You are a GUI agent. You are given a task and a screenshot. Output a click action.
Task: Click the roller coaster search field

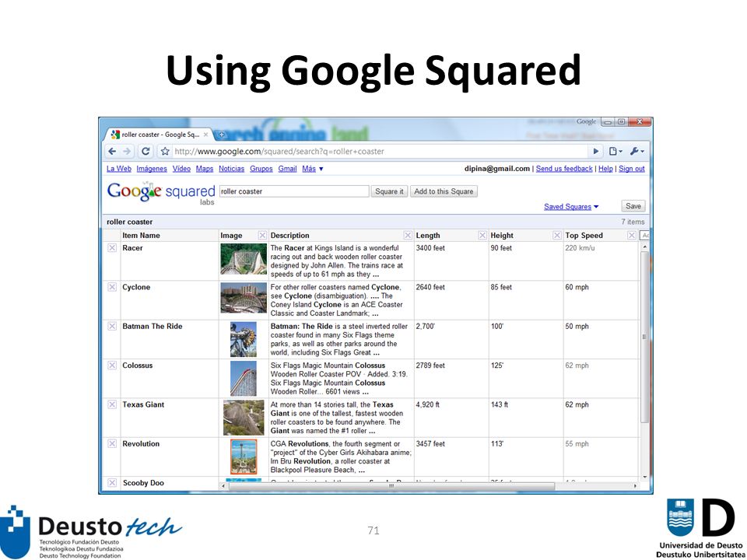point(294,191)
